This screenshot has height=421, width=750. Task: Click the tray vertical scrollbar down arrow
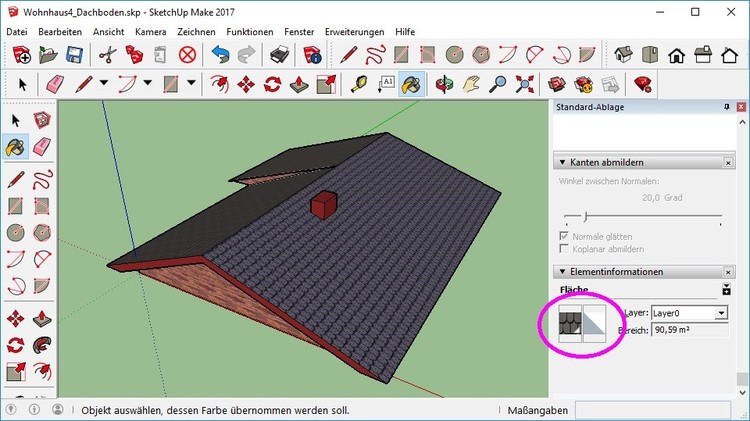[742, 392]
